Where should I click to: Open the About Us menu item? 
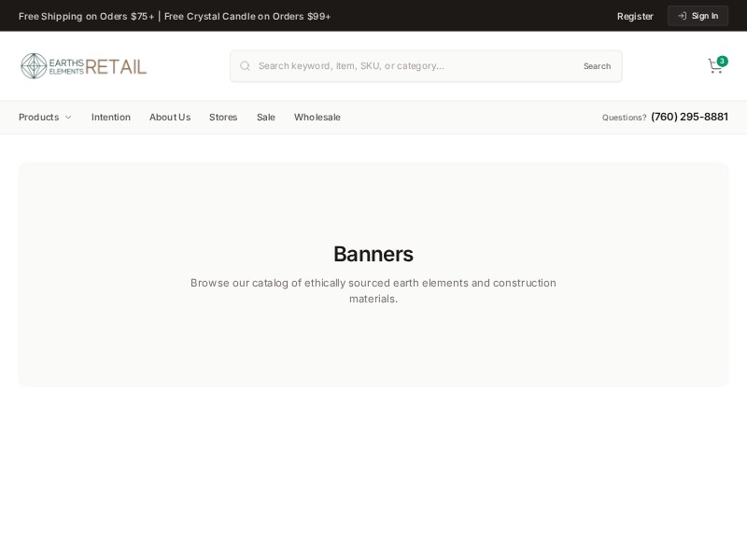(x=169, y=118)
